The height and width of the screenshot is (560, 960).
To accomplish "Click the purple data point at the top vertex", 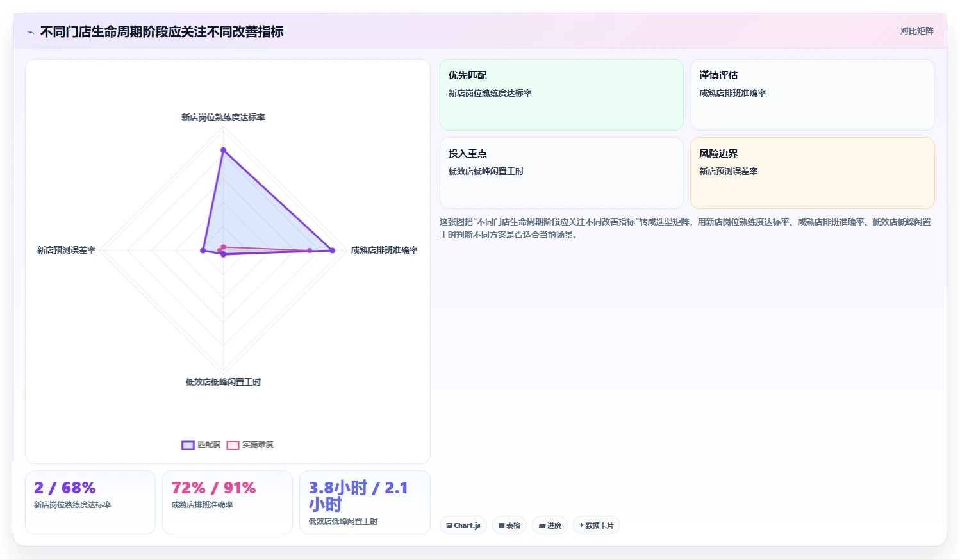I will pyautogui.click(x=223, y=150).
